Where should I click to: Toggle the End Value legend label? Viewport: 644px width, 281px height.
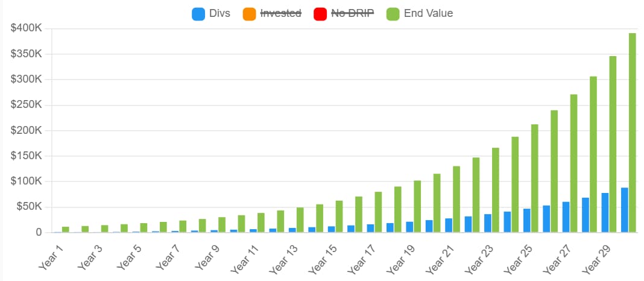(x=428, y=13)
